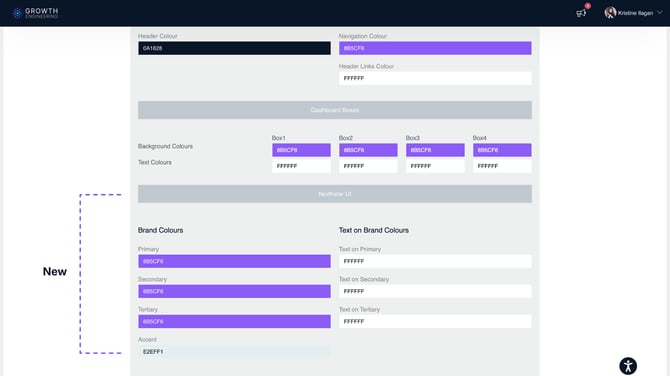
Task: Click the Growth Engineering logo
Action: point(35,13)
